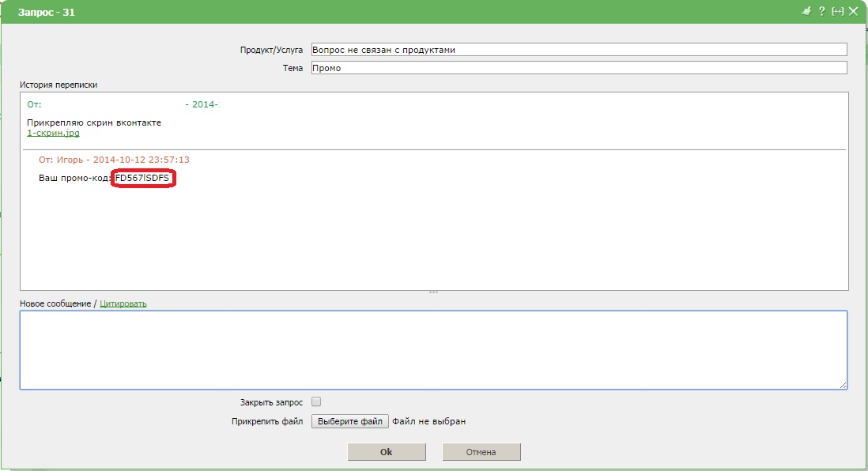Select the message header from Игорь
This screenshot has height=471, width=868.
click(114, 160)
